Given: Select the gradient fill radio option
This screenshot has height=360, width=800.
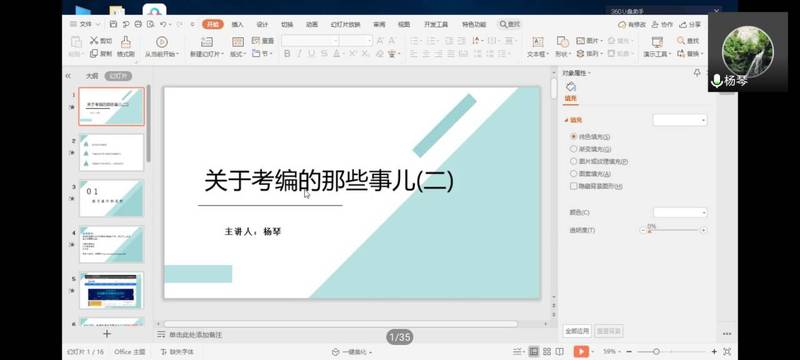Looking at the screenshot, I should point(573,149).
